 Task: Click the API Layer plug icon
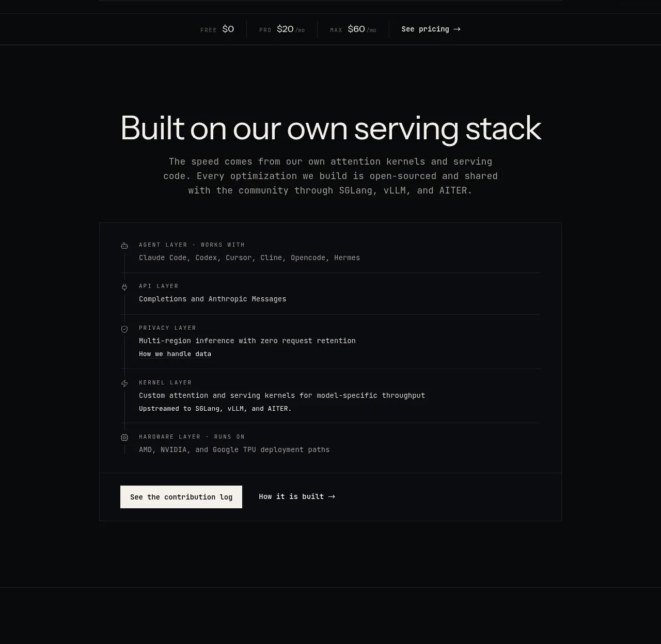[x=124, y=287]
